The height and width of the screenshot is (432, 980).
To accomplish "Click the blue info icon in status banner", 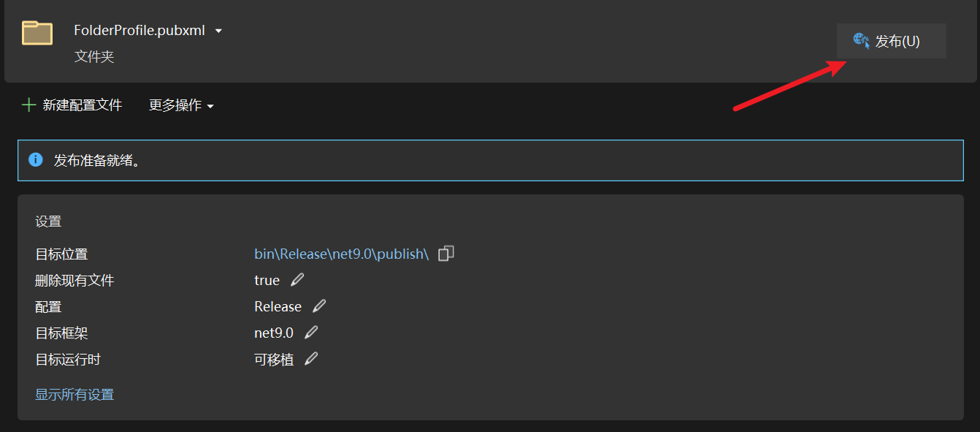I will [x=35, y=159].
